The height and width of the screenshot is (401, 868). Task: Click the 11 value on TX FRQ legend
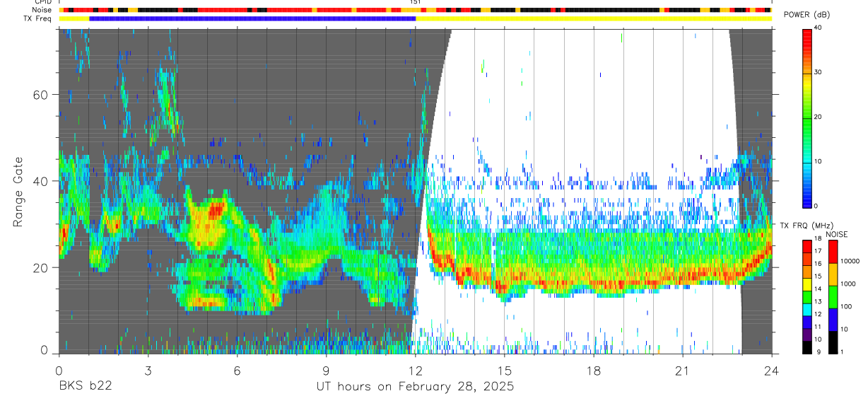pos(818,327)
